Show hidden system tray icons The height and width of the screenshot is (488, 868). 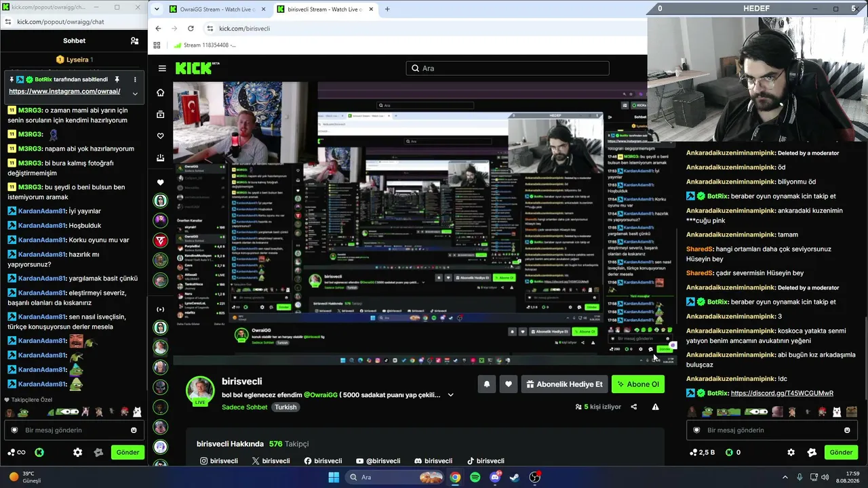pos(785,477)
